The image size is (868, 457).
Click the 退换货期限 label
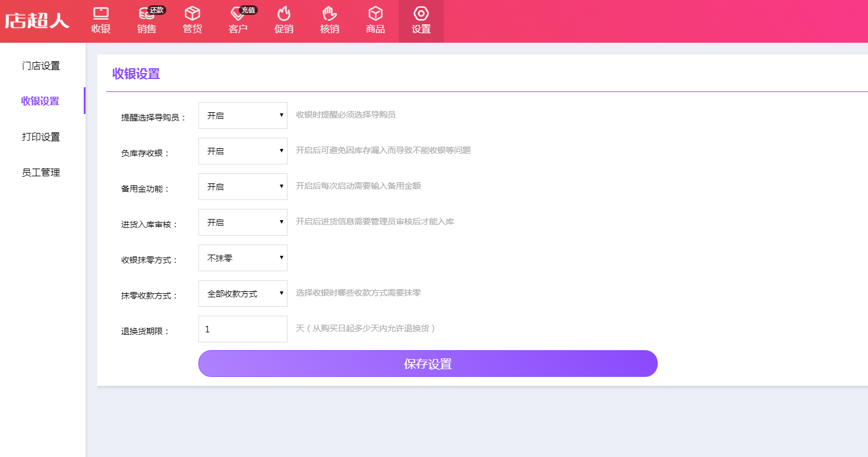click(x=145, y=331)
